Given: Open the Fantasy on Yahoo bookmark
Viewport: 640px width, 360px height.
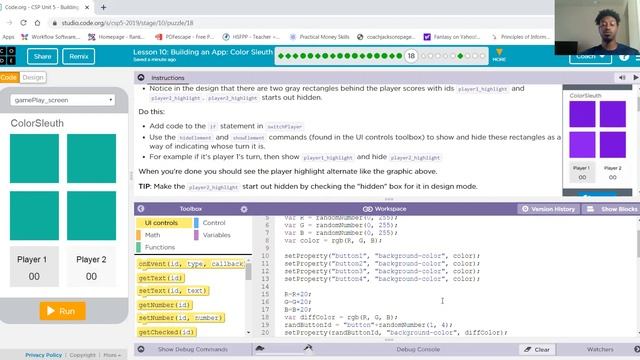Looking at the screenshot, I should pyautogui.click(x=452, y=37).
